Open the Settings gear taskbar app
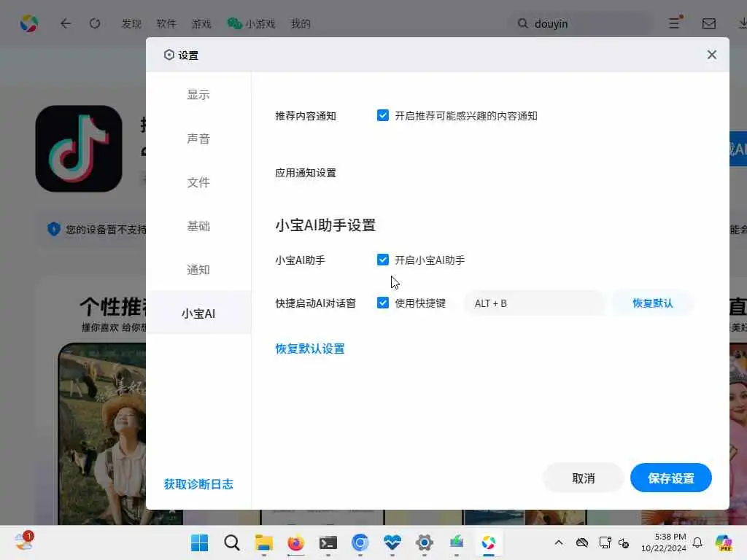Viewport: 747px width, 560px height. (424, 542)
